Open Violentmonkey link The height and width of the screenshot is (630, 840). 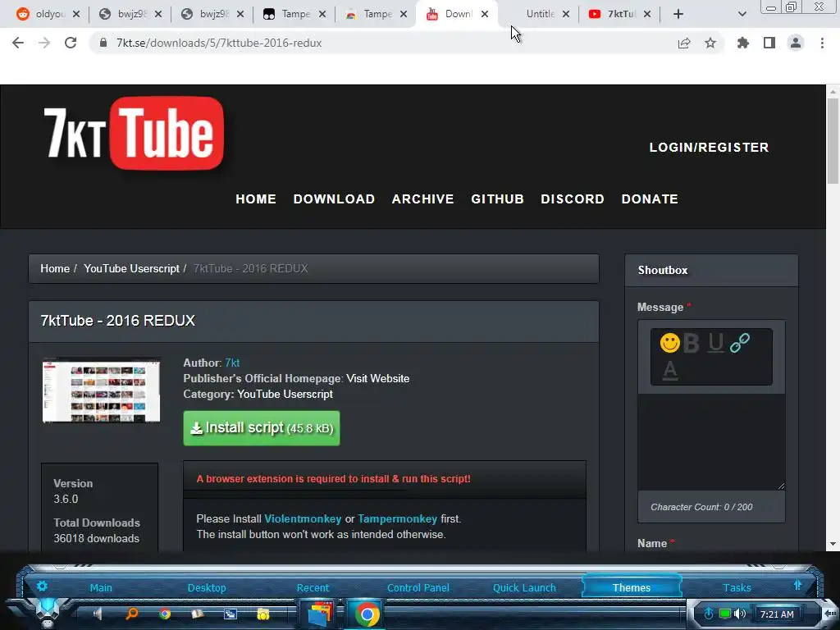point(303,518)
